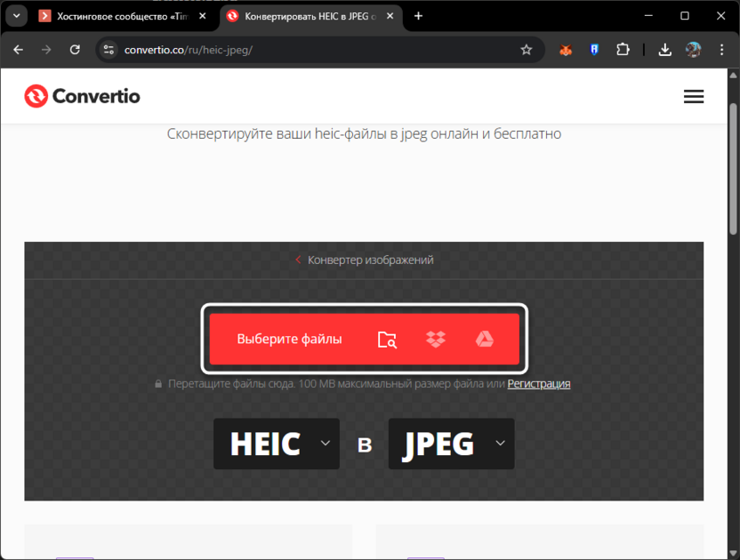740x560 pixels.
Task: Click the browser profile avatar
Action: click(x=695, y=50)
